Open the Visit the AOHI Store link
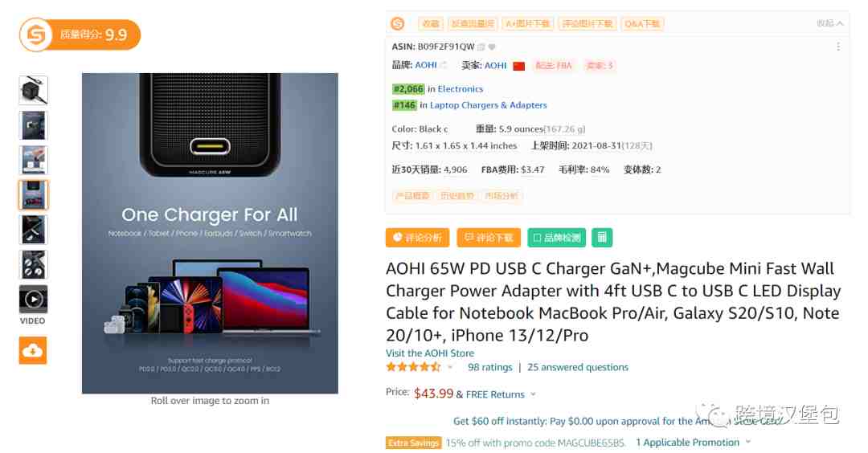Viewport: 868px width, 453px height. click(x=429, y=353)
